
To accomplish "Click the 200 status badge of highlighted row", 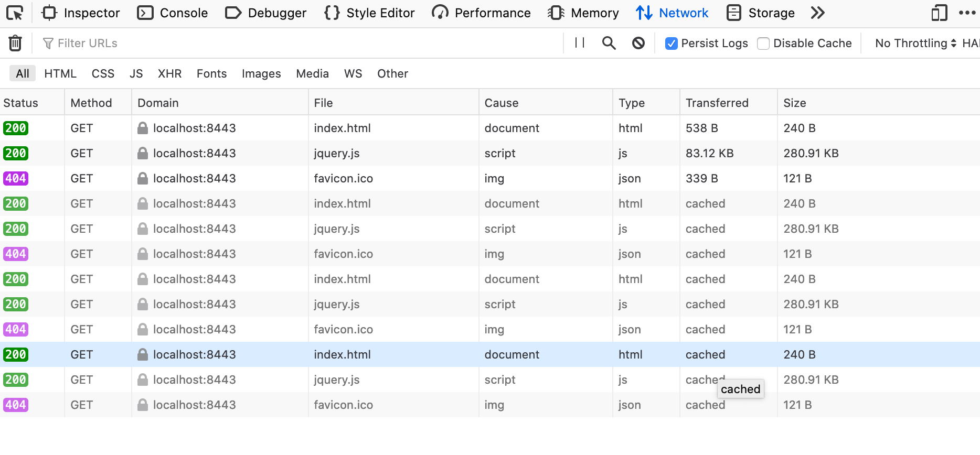I will pyautogui.click(x=16, y=354).
